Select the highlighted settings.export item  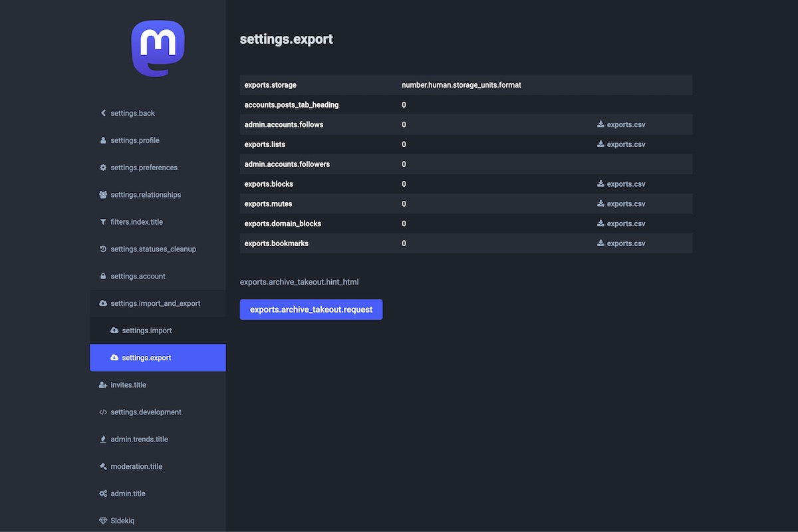pyautogui.click(x=146, y=358)
